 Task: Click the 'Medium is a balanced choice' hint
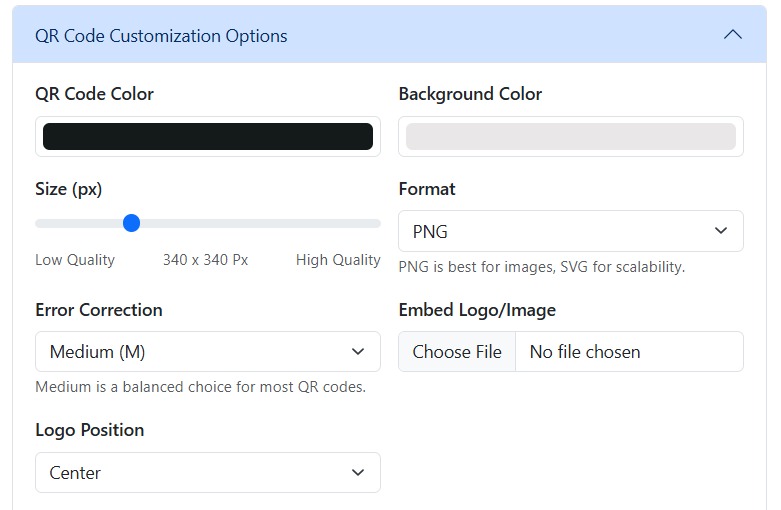(201, 387)
